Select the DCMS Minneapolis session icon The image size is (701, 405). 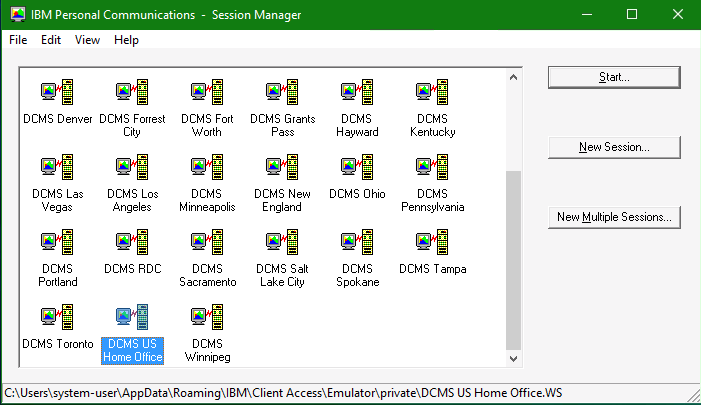[x=207, y=167]
